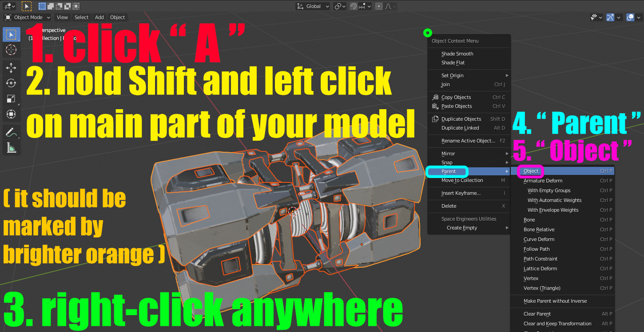The width and height of the screenshot is (644, 332).
Task: Expand the Set Origin submenu
Action: (469, 75)
